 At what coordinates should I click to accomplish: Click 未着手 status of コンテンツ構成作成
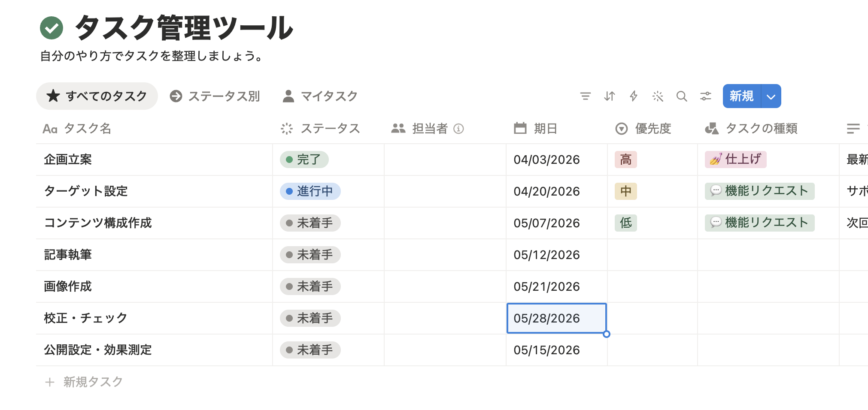tap(310, 223)
